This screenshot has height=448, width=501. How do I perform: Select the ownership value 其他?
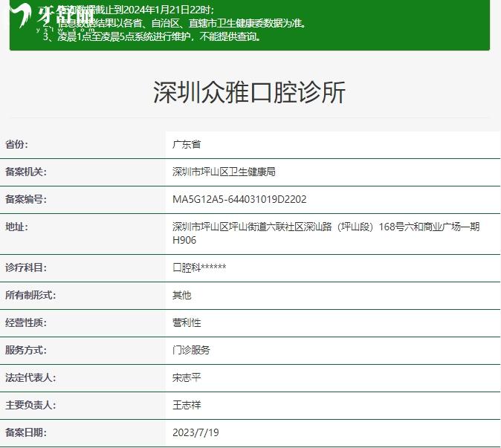tap(181, 295)
